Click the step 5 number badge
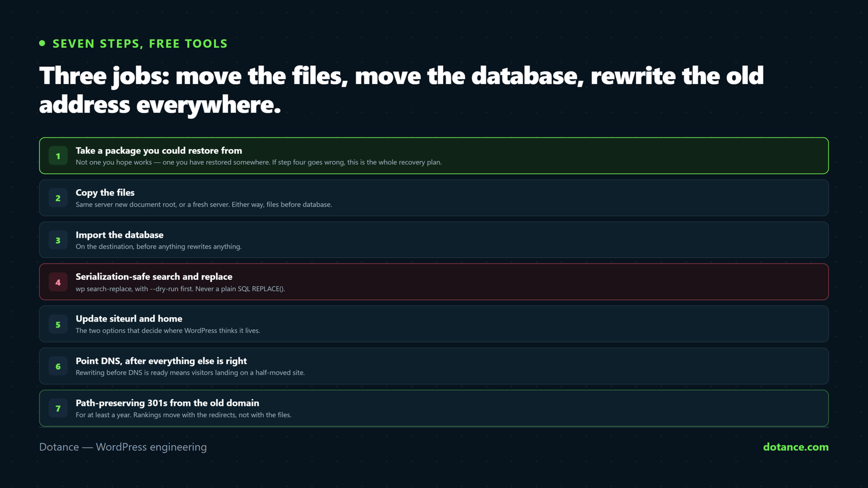The image size is (868, 488). pyautogui.click(x=58, y=324)
